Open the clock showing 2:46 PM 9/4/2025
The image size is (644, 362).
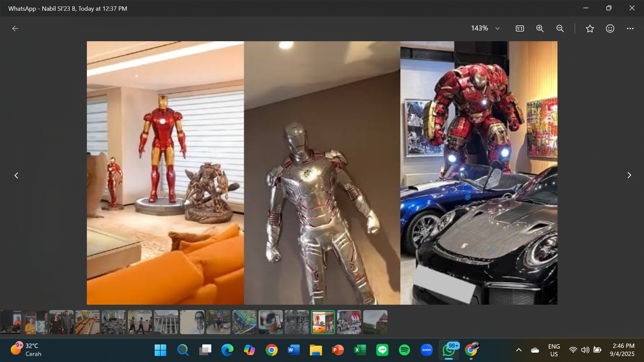(622, 350)
